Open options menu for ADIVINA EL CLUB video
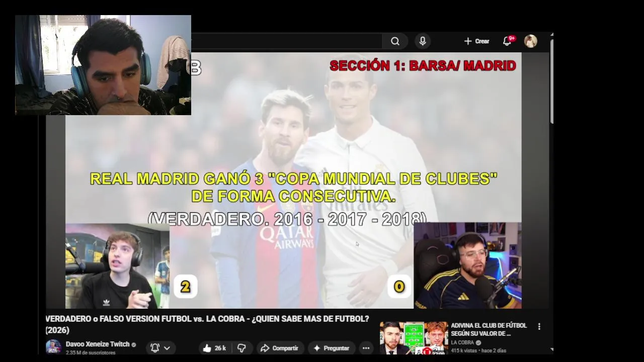Viewport: 644px width, 362px height. coord(539,326)
